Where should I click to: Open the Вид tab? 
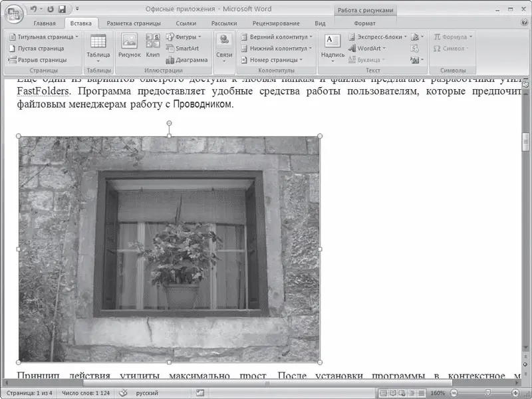[x=320, y=23]
